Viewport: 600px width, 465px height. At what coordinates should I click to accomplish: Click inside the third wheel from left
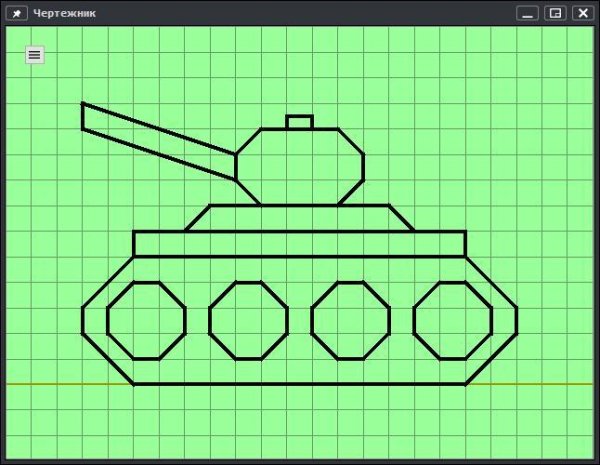coord(350,320)
